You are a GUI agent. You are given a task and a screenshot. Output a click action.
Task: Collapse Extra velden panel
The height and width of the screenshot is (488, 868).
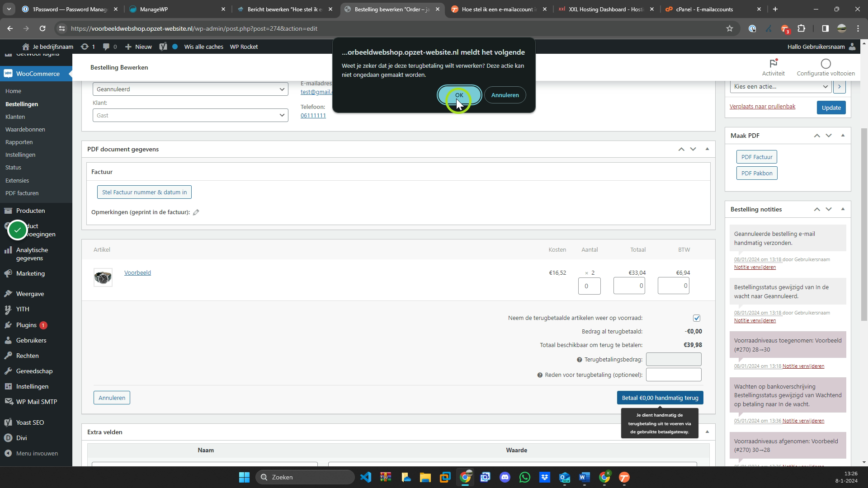pos(707,432)
